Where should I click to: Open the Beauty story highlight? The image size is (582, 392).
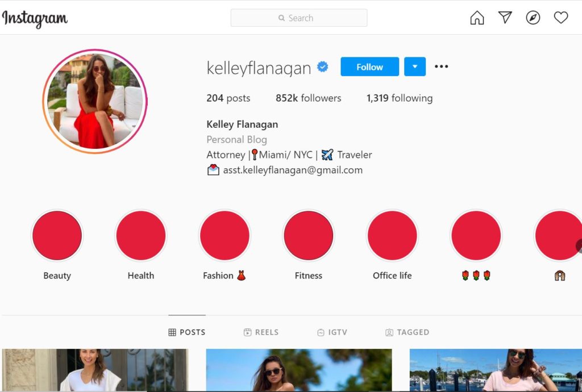(57, 236)
